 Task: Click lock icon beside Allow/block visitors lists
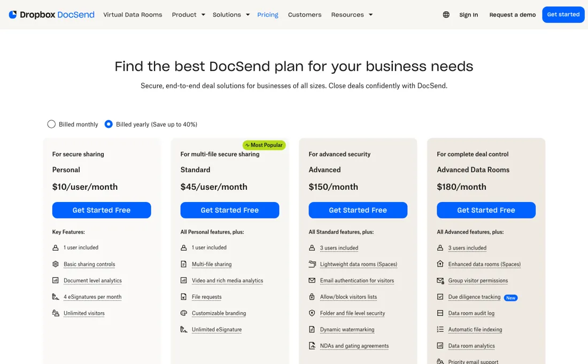pyautogui.click(x=312, y=297)
